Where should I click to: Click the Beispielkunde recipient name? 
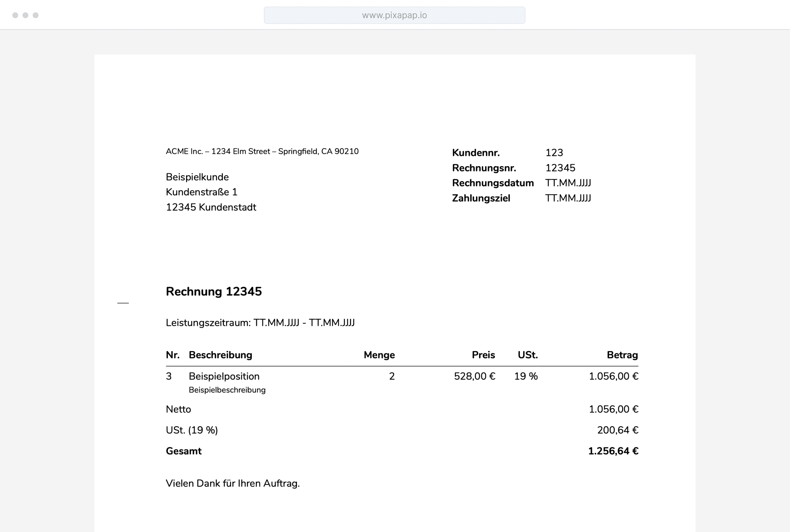pos(197,177)
